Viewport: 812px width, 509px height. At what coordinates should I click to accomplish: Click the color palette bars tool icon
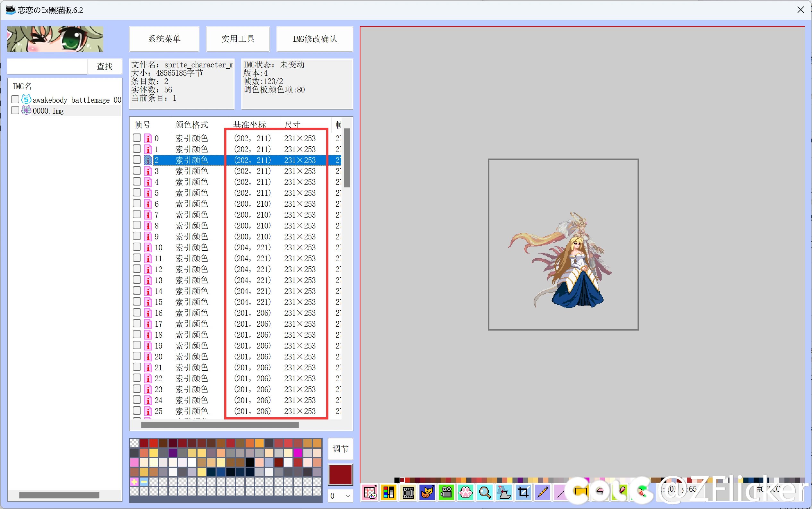388,493
